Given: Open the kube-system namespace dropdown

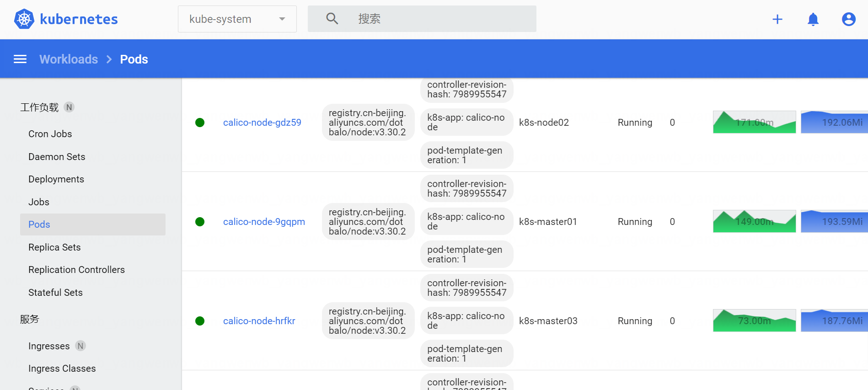Looking at the screenshot, I should [237, 19].
